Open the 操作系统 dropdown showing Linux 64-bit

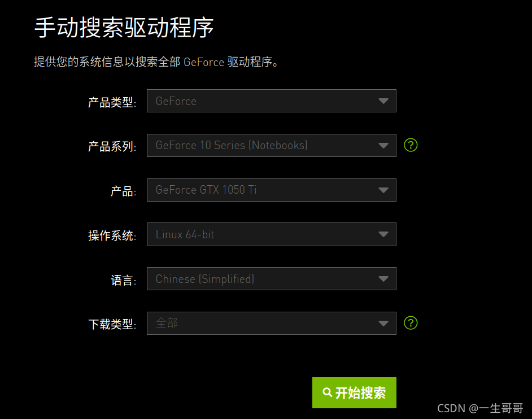(272, 234)
